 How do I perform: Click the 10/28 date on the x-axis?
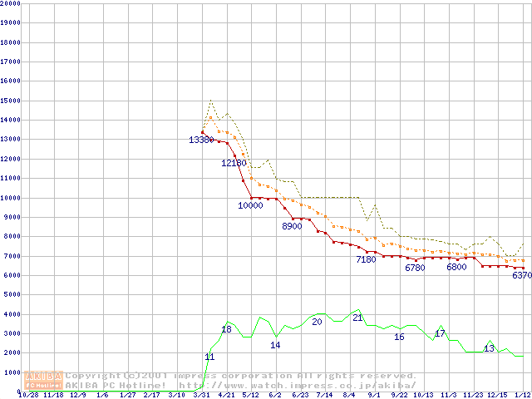(27, 395)
